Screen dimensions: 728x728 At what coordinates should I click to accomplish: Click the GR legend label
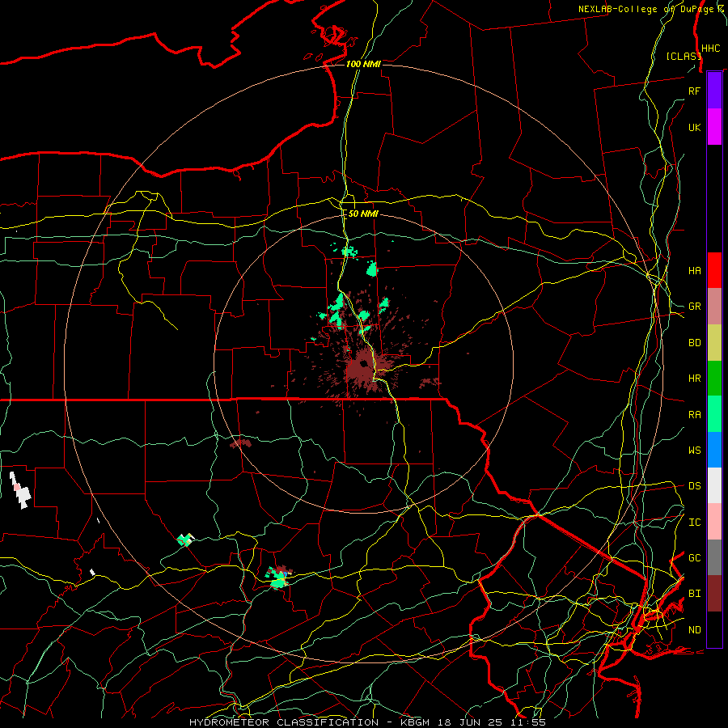coord(694,307)
